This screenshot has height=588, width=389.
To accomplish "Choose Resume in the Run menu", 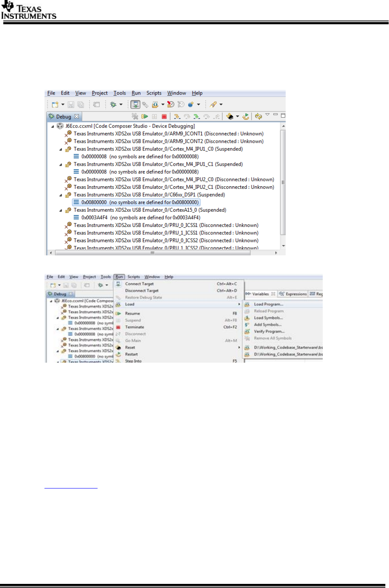I will point(132,314).
